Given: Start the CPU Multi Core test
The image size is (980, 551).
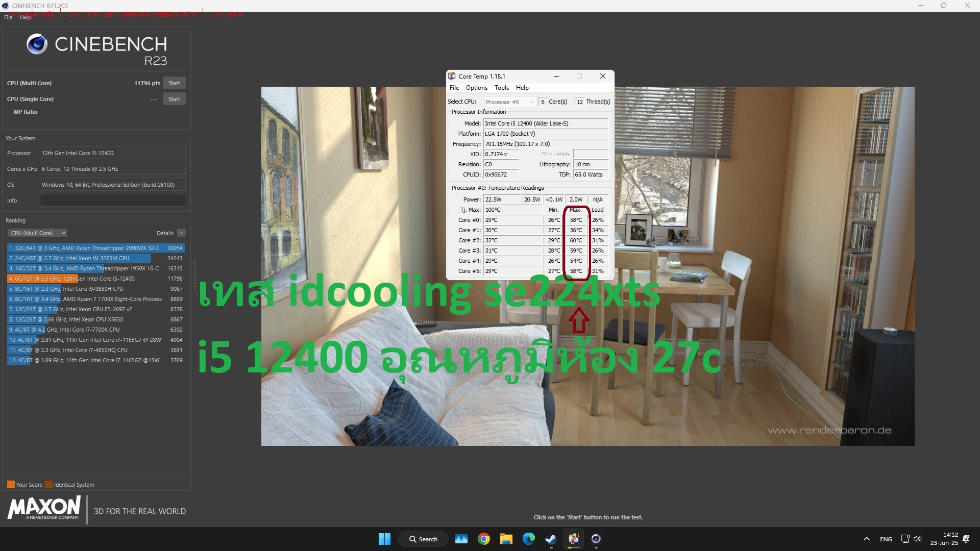Looking at the screenshot, I should (174, 83).
